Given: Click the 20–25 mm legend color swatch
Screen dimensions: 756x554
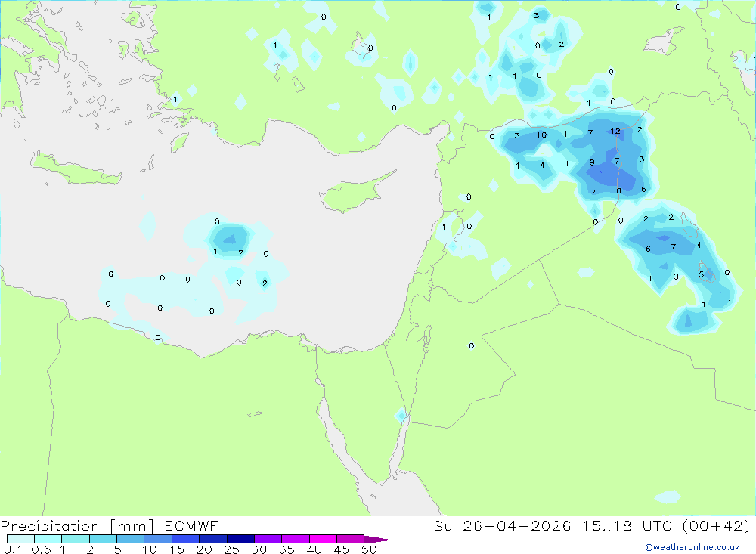Looking at the screenshot, I should tap(213, 539).
